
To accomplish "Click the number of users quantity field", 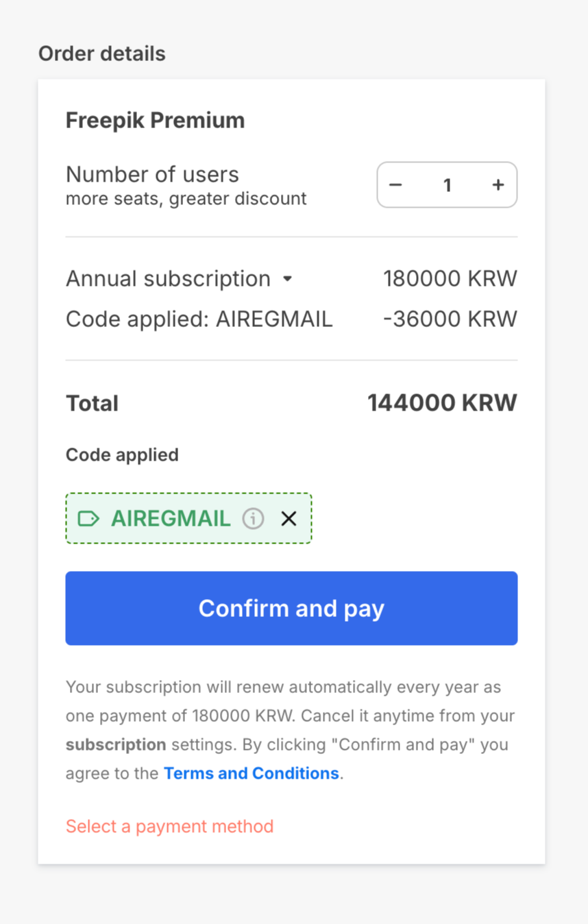I will [x=447, y=185].
